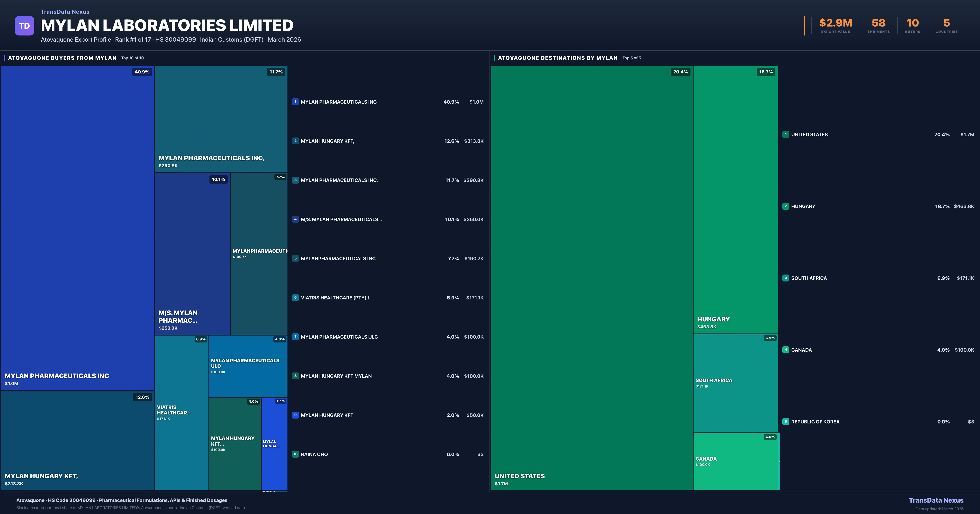The height and width of the screenshot is (514, 980).
Task: Click rank 9 badge for Mylan Hungary KFT
Action: click(x=295, y=415)
